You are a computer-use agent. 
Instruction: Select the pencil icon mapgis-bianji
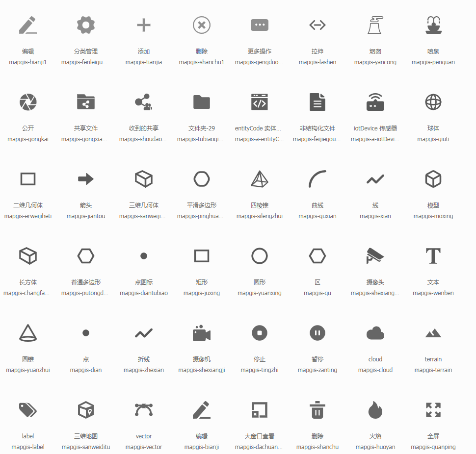(202, 410)
